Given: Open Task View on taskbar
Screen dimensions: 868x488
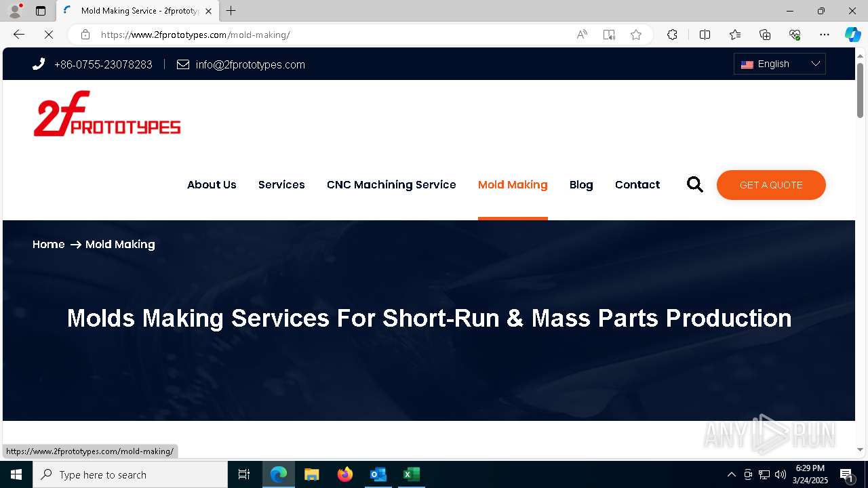Looking at the screenshot, I should [x=244, y=474].
